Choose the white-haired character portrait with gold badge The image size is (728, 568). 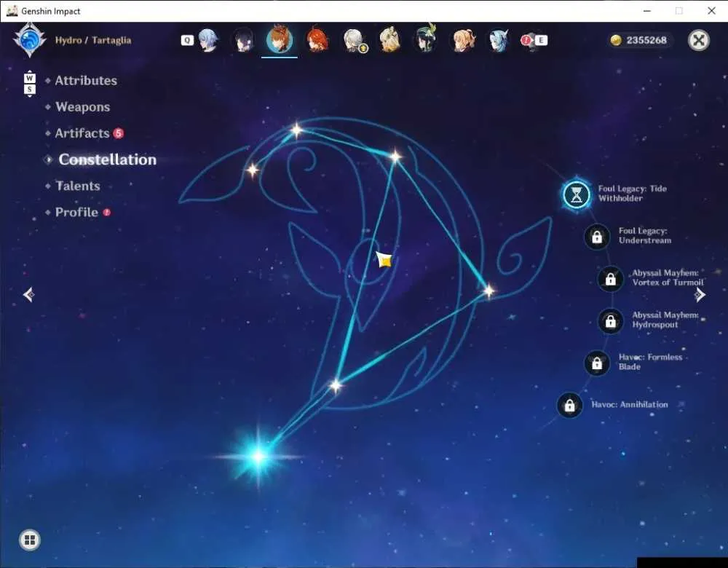pos(355,40)
